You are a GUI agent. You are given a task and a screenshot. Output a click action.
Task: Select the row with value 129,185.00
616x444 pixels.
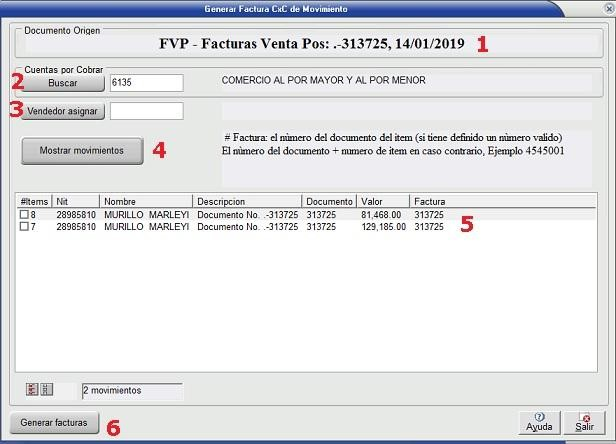tap(300, 227)
